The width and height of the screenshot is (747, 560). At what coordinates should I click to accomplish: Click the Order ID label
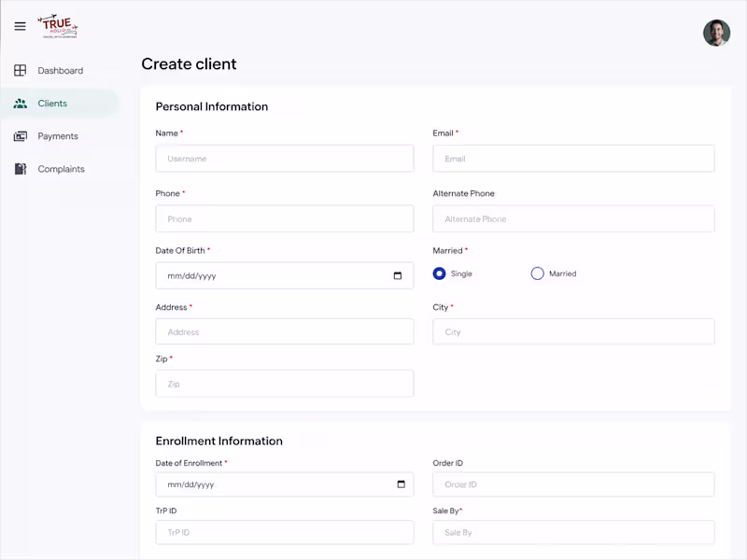[x=448, y=463]
